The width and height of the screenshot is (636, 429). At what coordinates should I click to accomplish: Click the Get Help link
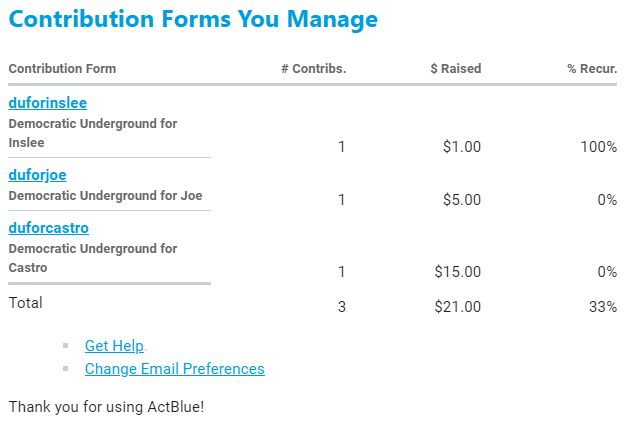(114, 346)
